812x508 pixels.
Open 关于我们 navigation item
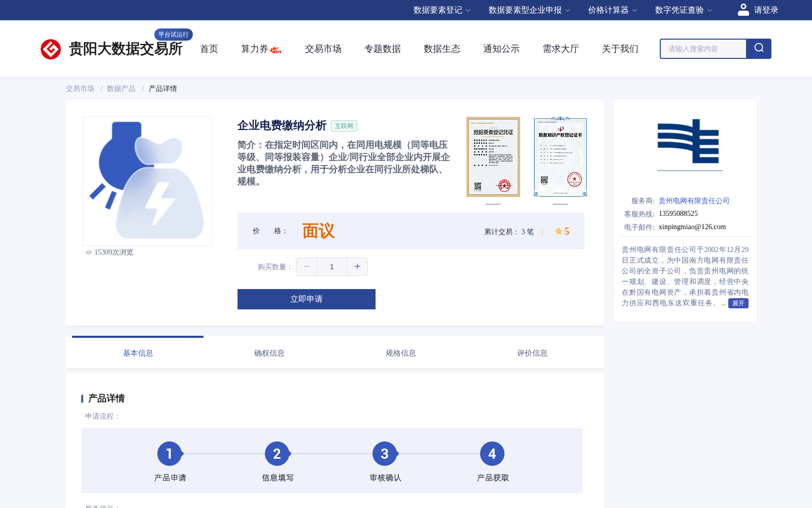pos(620,49)
